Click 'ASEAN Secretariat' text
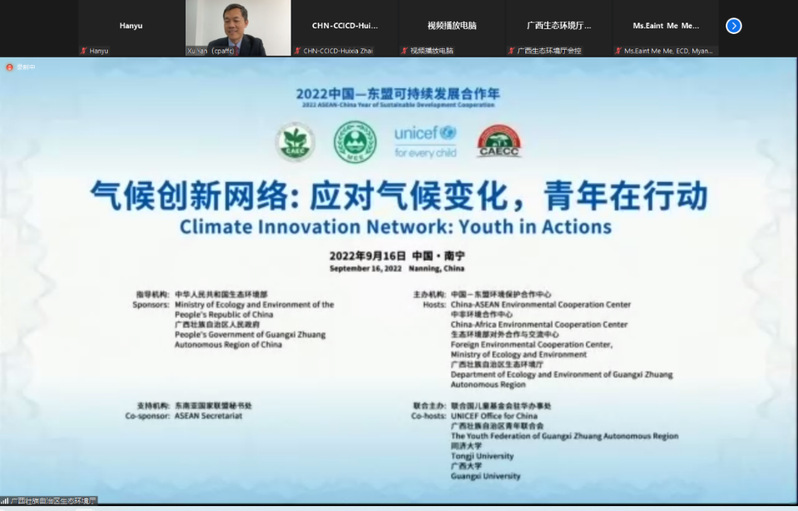This screenshot has height=511, width=798. 209,416
